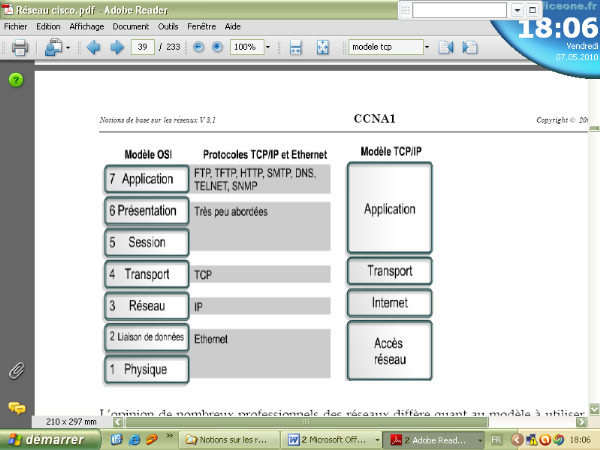Screen dimensions: 600x450
Task: Click the 'Très peu abordées' text
Action: pyautogui.click(x=231, y=212)
